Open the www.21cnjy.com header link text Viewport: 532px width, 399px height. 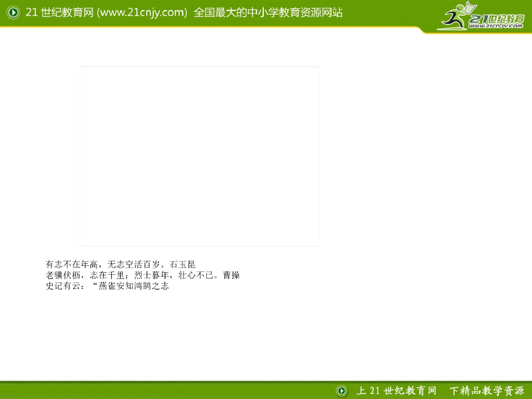coord(142,12)
